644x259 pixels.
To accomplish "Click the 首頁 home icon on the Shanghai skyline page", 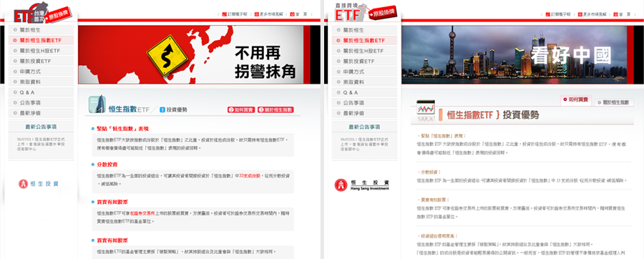I will click(616, 14).
